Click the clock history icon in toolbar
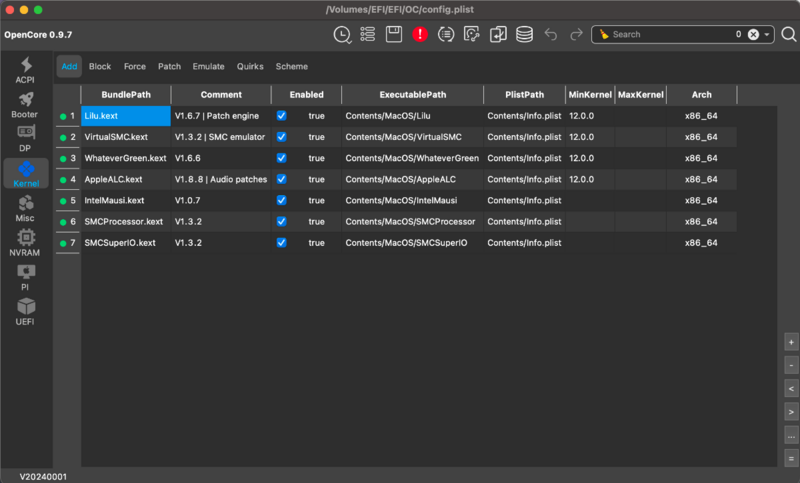Image resolution: width=800 pixels, height=483 pixels. point(342,35)
